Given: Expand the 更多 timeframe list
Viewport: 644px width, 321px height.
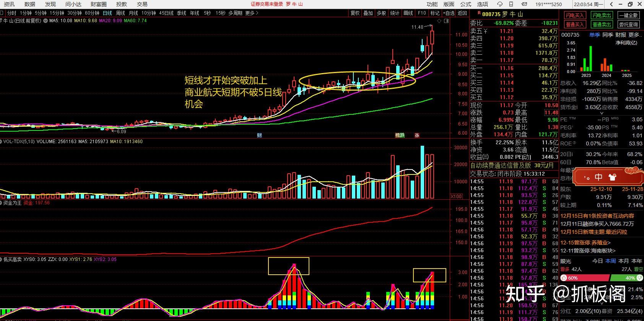Looking at the screenshot, I should pos(252,13).
